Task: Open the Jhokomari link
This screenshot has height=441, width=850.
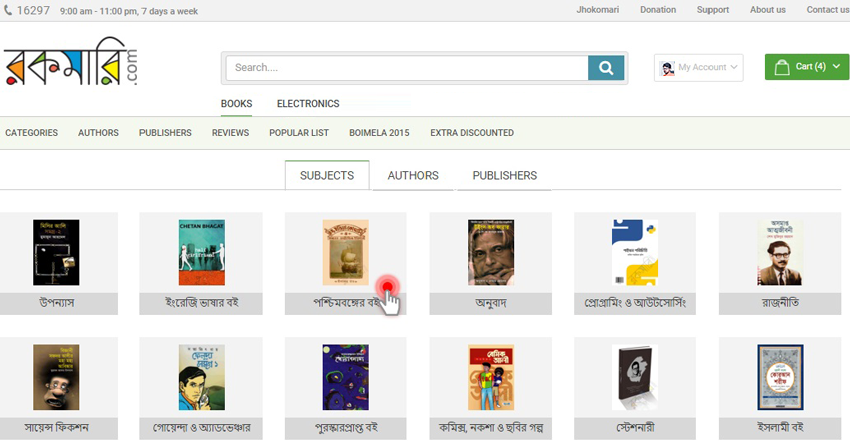Action: [x=598, y=10]
